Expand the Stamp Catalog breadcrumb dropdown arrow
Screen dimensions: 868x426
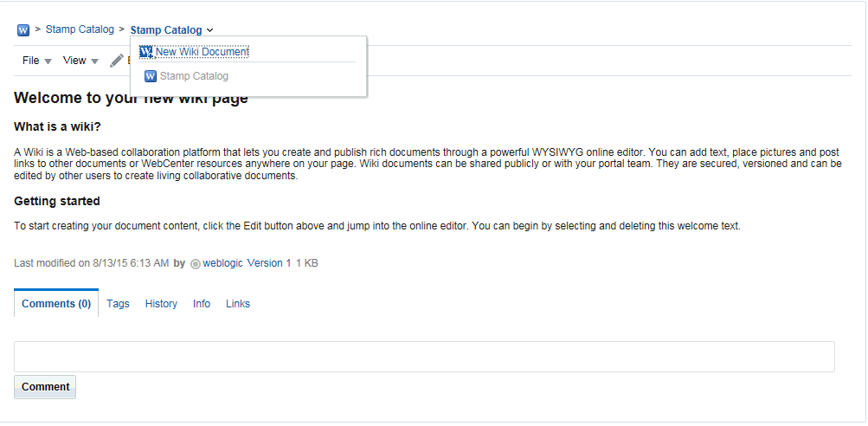[209, 30]
